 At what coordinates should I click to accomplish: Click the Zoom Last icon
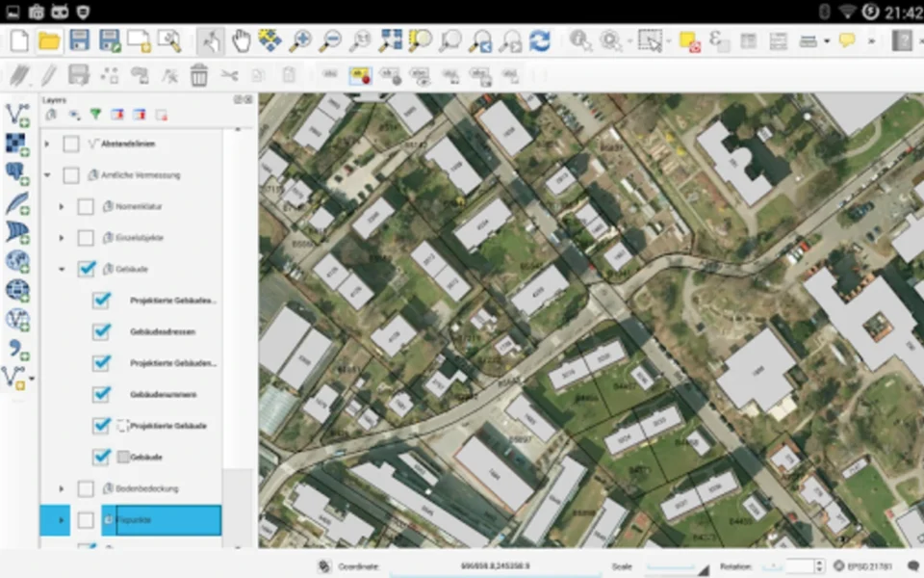[x=481, y=40]
